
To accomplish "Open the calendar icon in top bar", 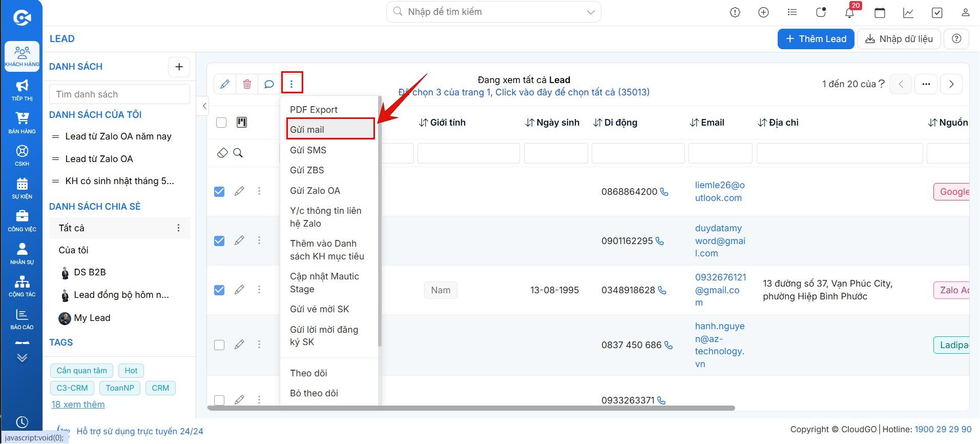I will pos(880,12).
